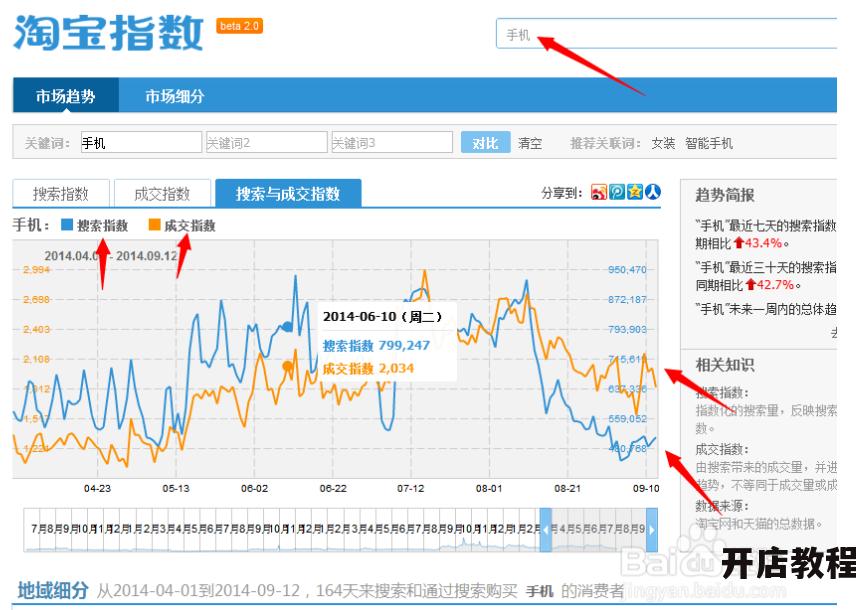856x610 pixels.
Task: Click the selected range in timeline navigator
Action: 598,529
